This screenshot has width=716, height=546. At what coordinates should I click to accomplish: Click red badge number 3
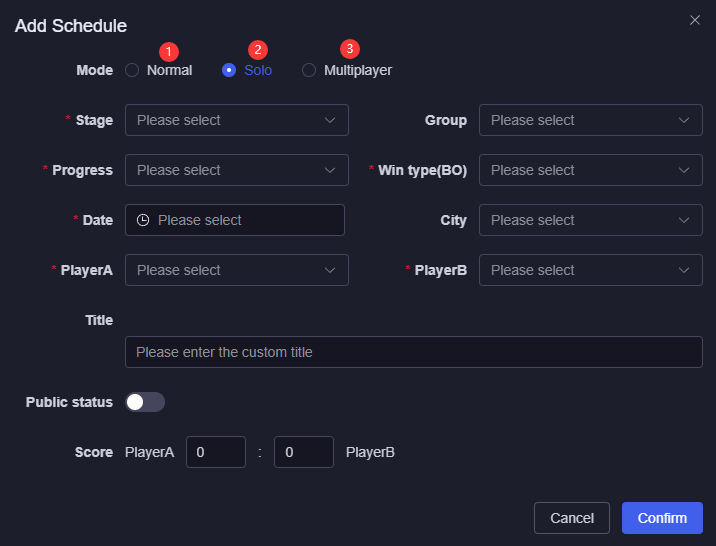coord(349,48)
